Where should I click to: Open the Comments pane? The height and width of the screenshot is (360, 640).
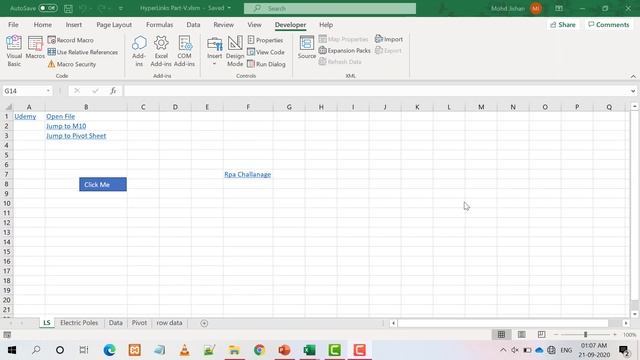point(609,25)
